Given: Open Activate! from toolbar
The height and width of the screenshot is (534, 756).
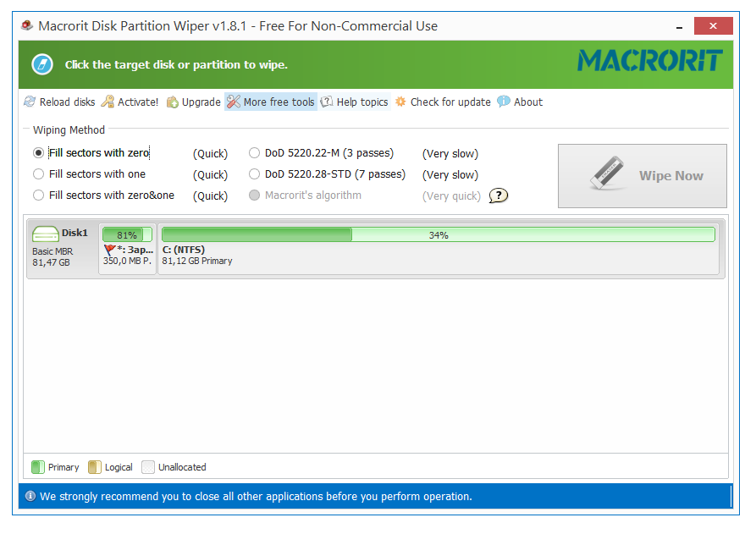Looking at the screenshot, I should coord(130,102).
